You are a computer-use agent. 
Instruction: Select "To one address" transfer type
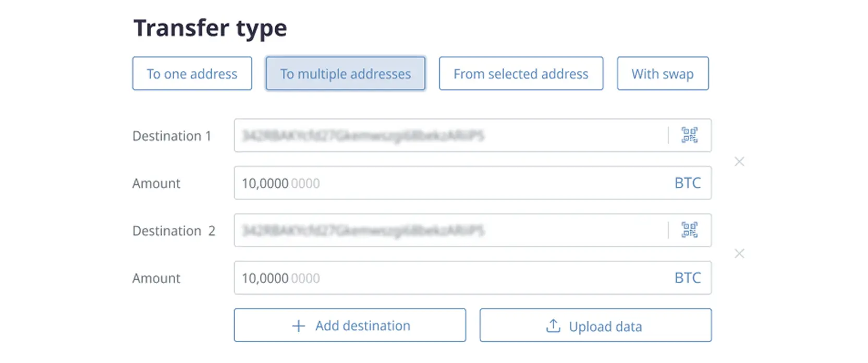(x=192, y=74)
